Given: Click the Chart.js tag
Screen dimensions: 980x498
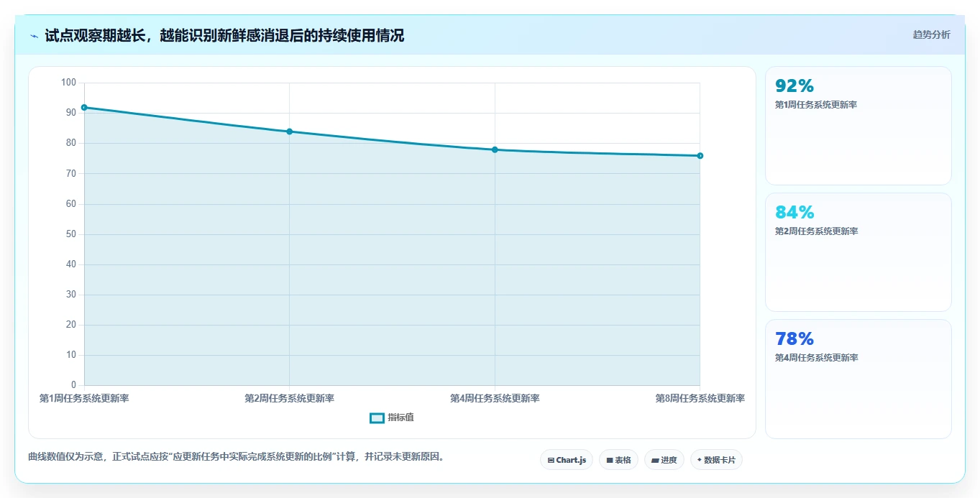Looking at the screenshot, I should pyautogui.click(x=567, y=460).
